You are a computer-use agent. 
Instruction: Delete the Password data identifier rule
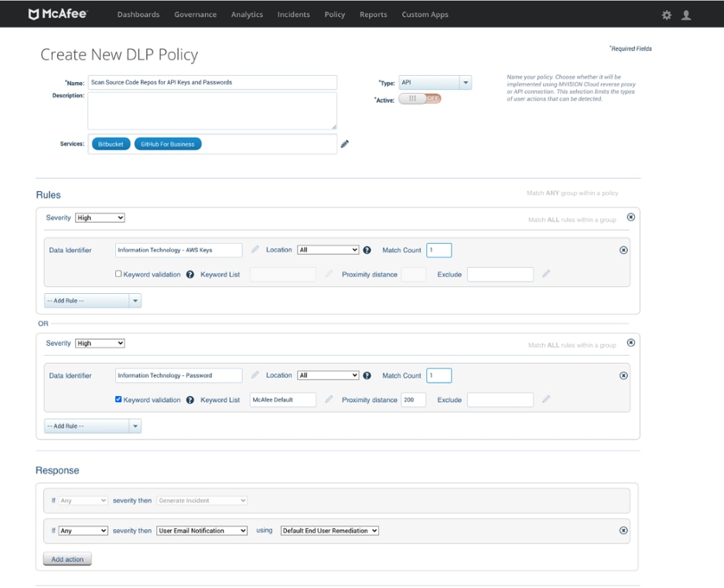tap(623, 375)
